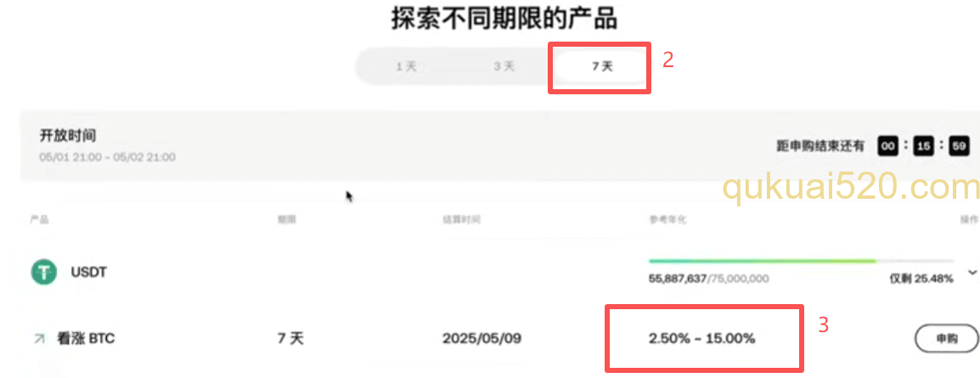980x378 pixels.
Task: Click the 看涨 BTC product name
Action: (87, 339)
